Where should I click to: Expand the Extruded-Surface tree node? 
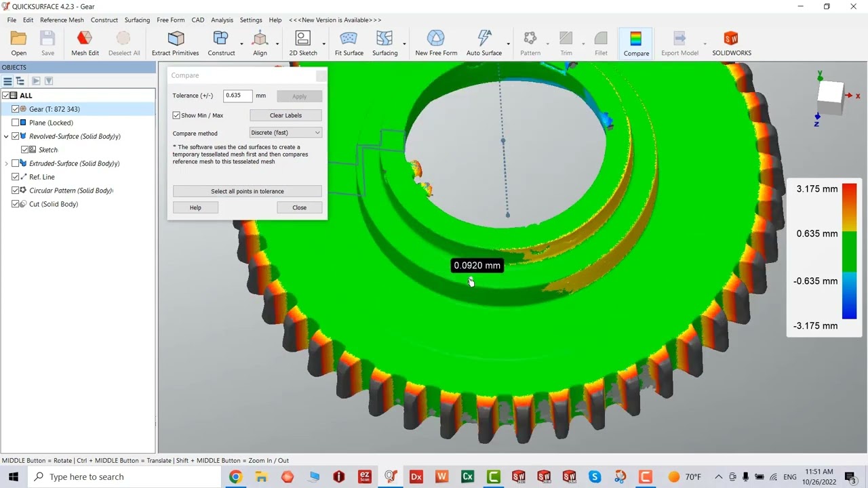(6, 163)
